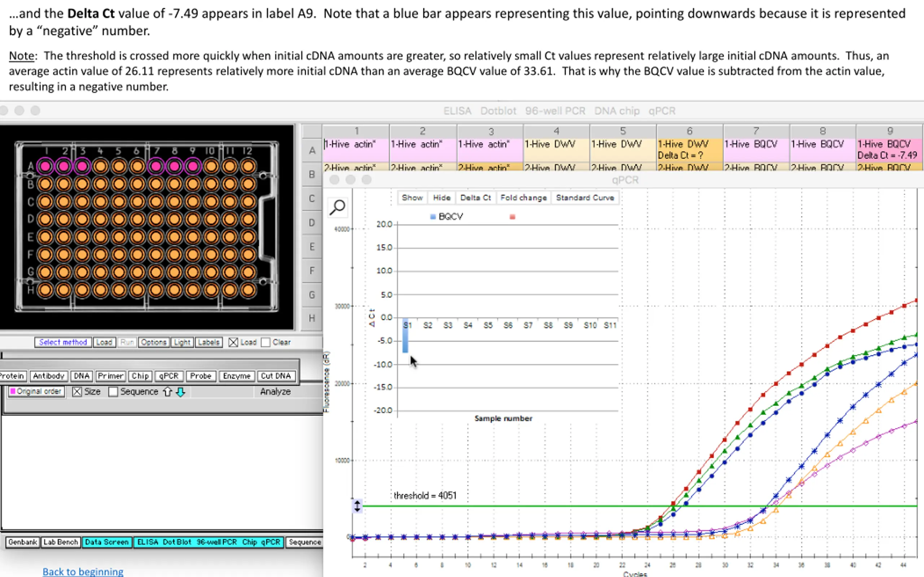Check the Sequence sort checkbox
Image resolution: width=924 pixels, height=577 pixels.
click(x=113, y=392)
